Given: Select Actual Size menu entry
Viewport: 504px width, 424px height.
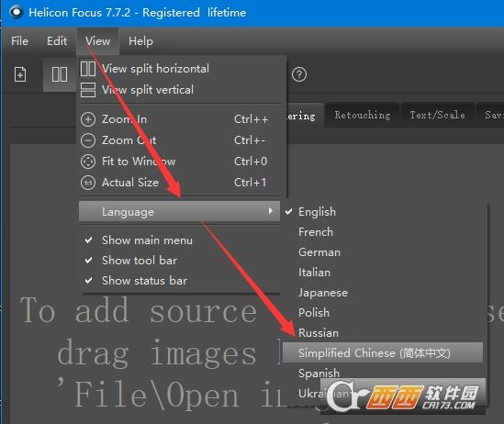Looking at the screenshot, I should (180, 183).
